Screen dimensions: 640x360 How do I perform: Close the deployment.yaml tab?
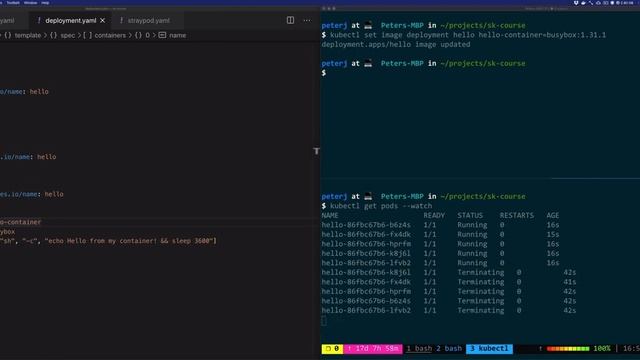(x=102, y=20)
